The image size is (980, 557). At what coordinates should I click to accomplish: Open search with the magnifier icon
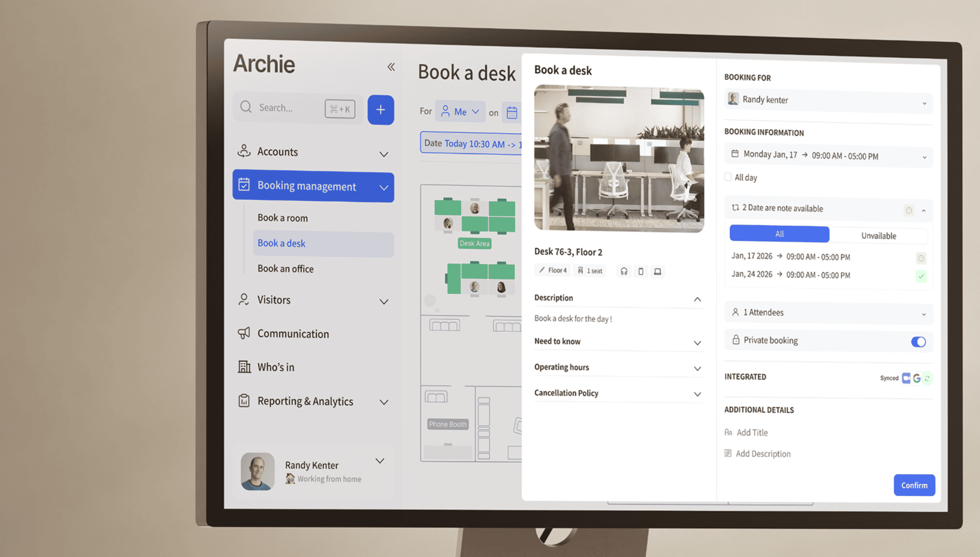pyautogui.click(x=245, y=107)
